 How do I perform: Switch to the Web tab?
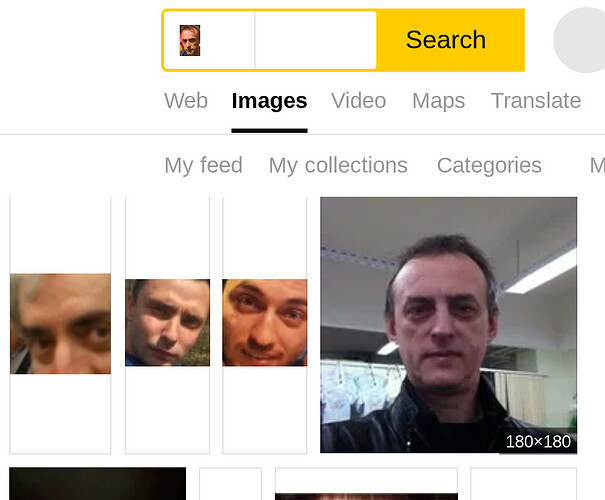point(186,101)
